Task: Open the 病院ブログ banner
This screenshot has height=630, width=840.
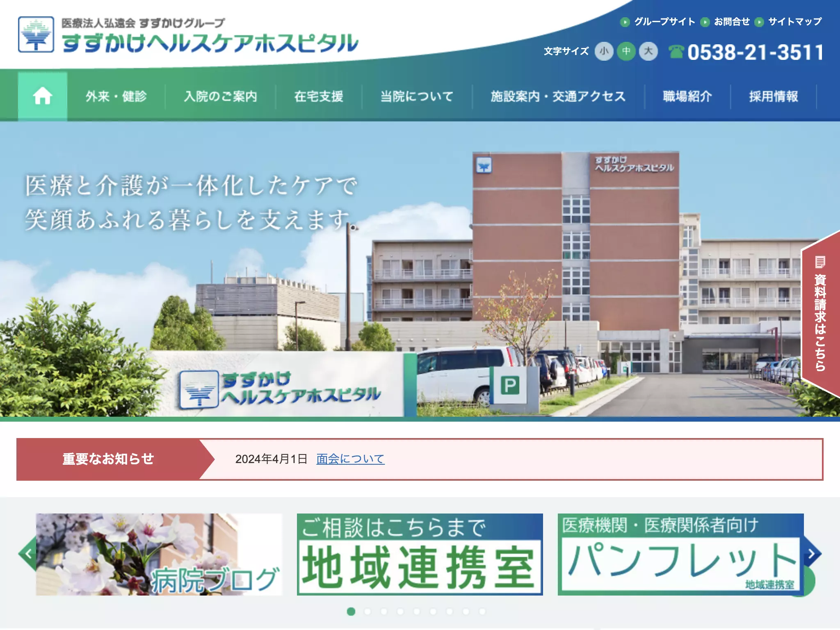Action: [159, 554]
